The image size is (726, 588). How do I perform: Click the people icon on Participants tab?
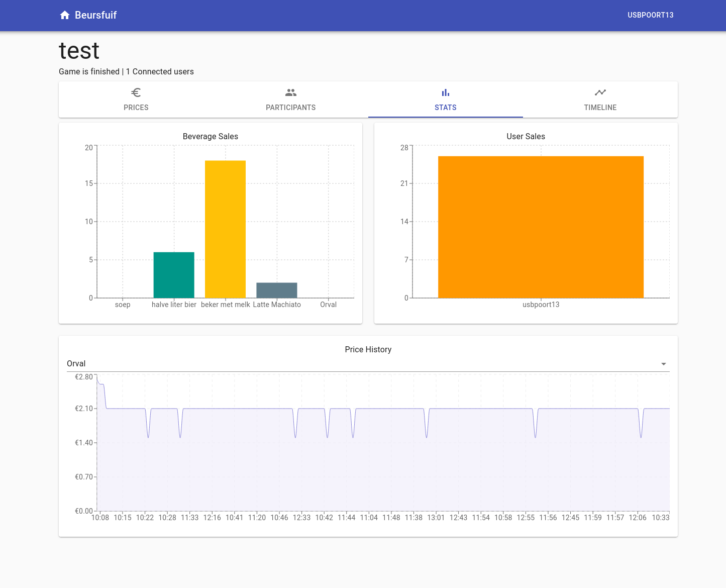[x=291, y=92]
